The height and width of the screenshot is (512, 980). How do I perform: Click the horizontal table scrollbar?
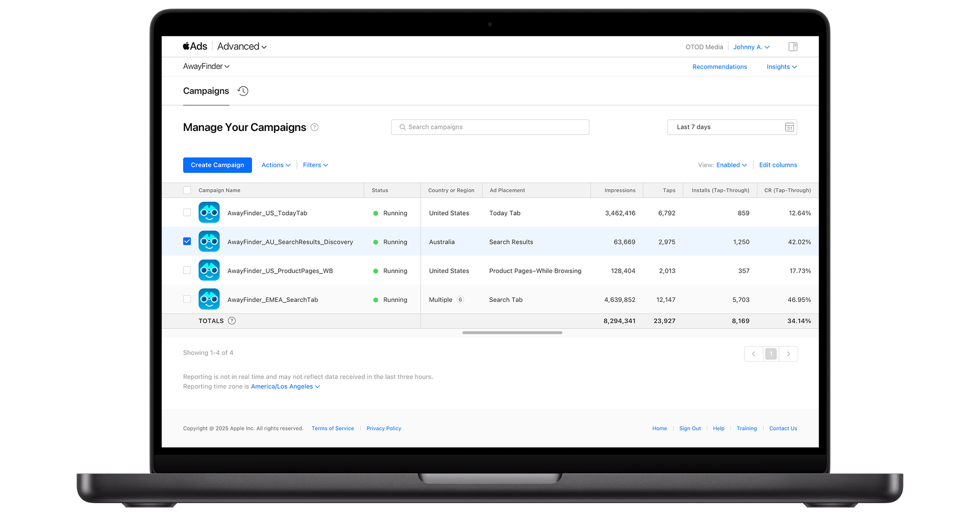tap(512, 332)
